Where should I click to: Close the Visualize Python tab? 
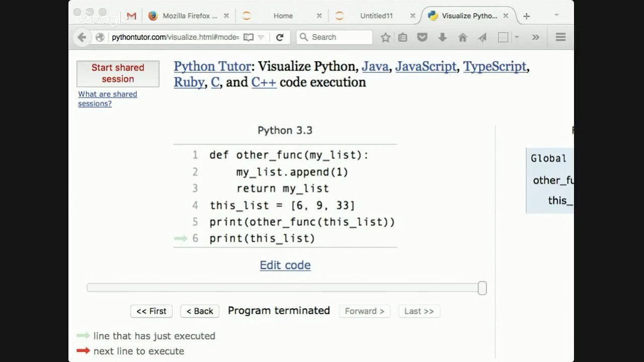[x=506, y=16]
